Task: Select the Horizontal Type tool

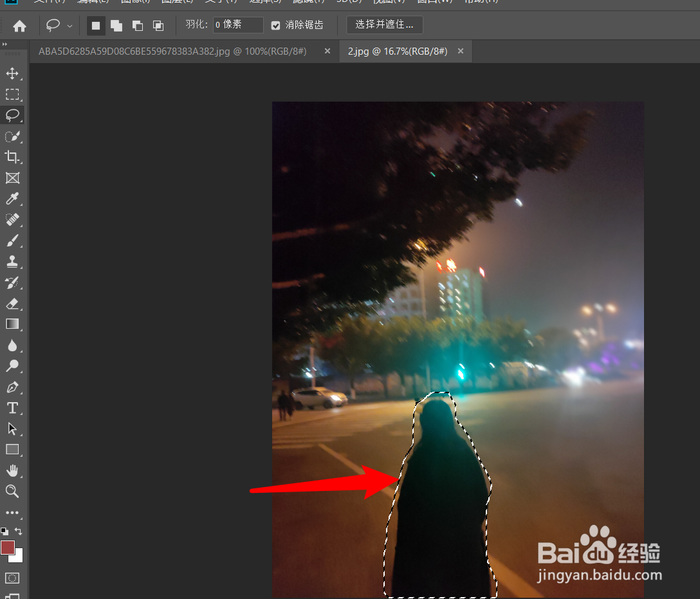Action: tap(12, 408)
